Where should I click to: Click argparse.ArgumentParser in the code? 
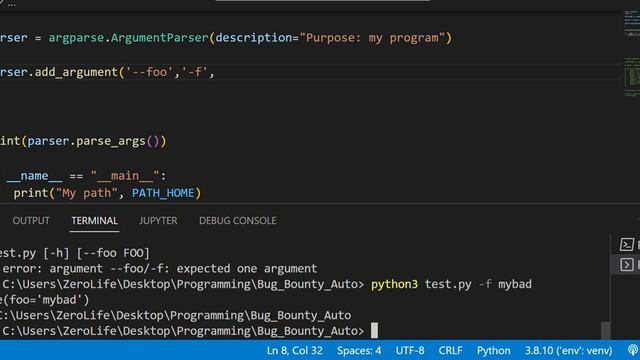[x=129, y=38]
